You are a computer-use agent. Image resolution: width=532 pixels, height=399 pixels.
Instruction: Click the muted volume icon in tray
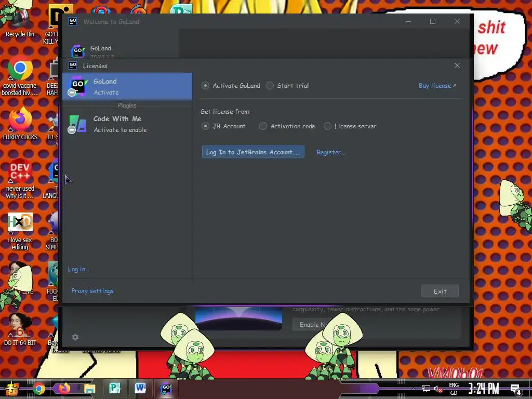438,389
